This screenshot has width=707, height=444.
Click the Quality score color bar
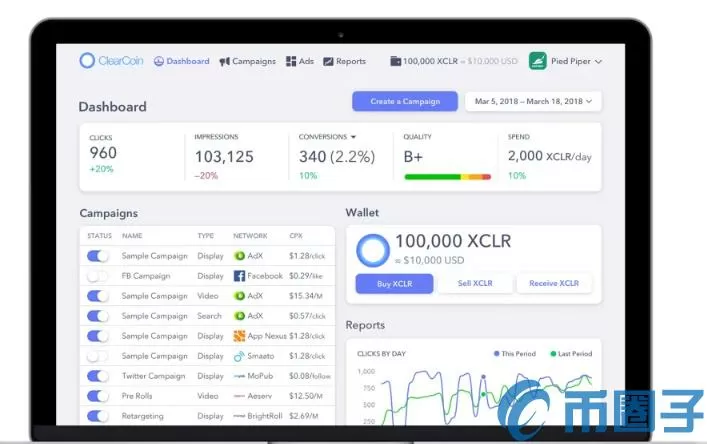point(447,177)
